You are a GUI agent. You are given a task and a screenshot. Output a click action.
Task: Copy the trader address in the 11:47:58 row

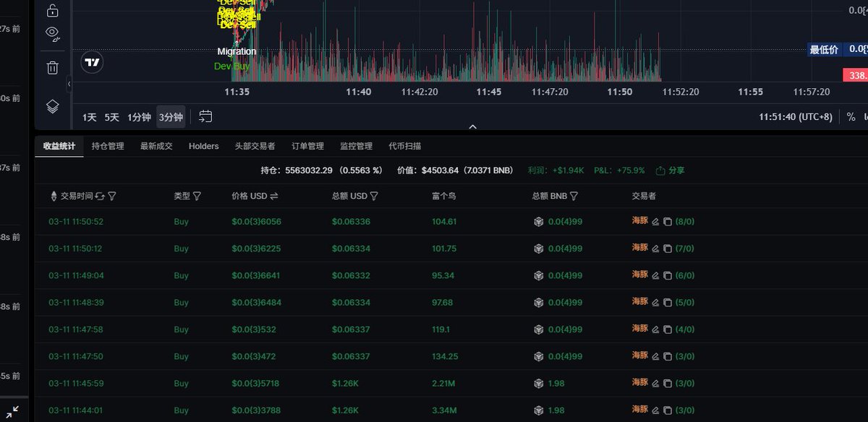pos(668,330)
